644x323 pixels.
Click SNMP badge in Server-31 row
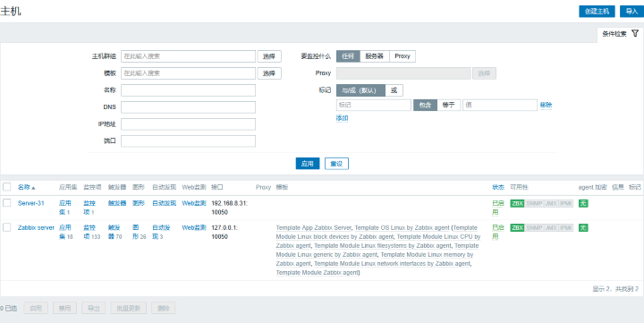534,203
